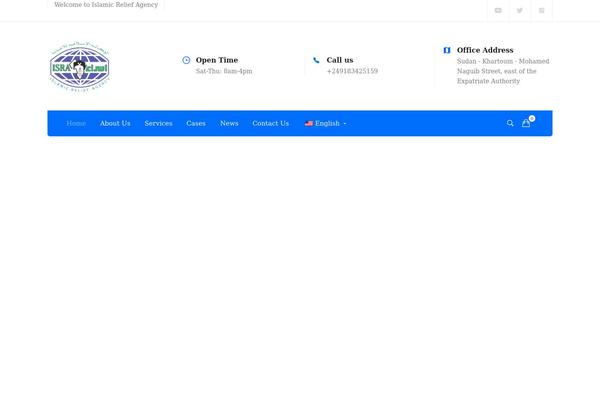Screen dimensions: 600x400
Task: Click the square social icon after Twitter
Action: tap(541, 10)
